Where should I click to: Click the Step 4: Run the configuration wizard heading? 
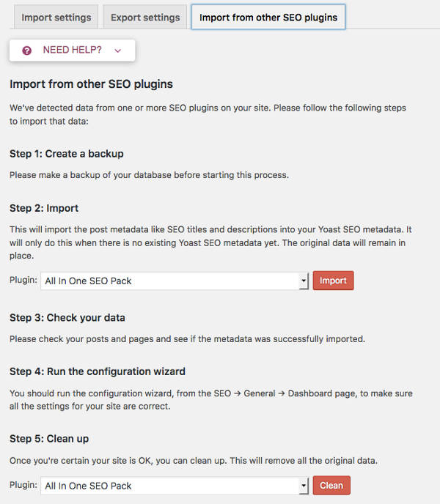98,371
